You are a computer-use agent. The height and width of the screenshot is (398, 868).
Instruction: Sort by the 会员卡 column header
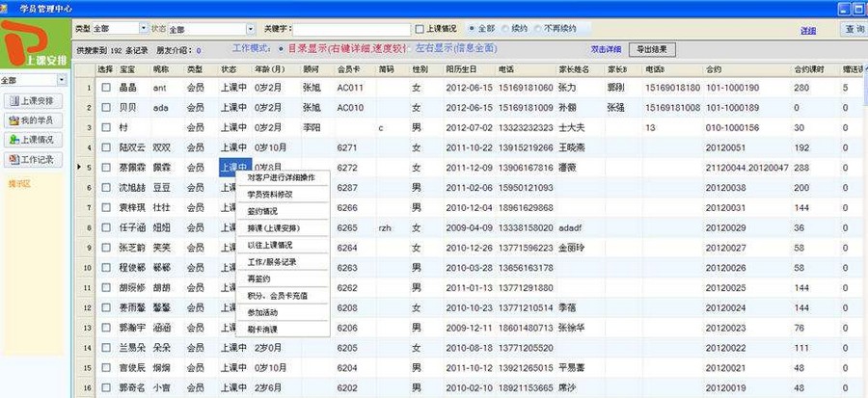[355, 69]
